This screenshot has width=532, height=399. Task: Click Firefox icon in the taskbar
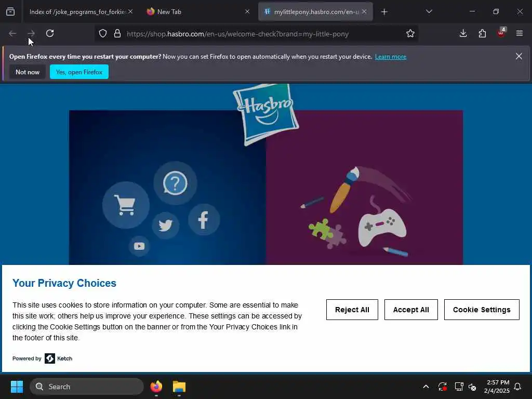156,387
